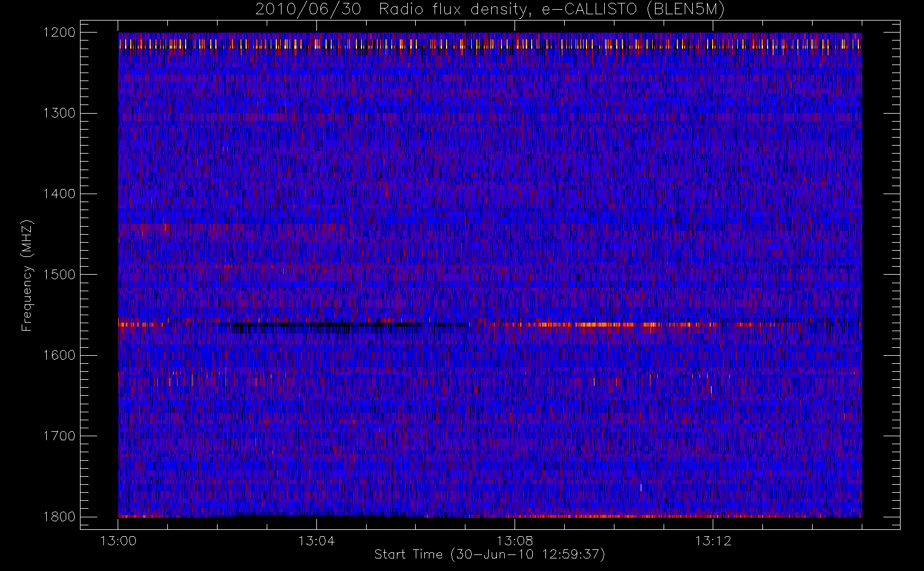The width and height of the screenshot is (924, 571).
Task: Select the 1200 frequency axis label
Action: pos(59,33)
